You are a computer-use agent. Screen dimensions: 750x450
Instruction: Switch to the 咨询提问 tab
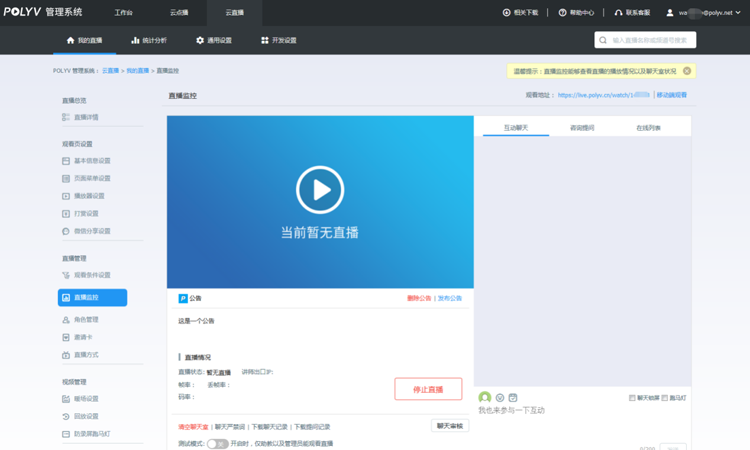581,128
